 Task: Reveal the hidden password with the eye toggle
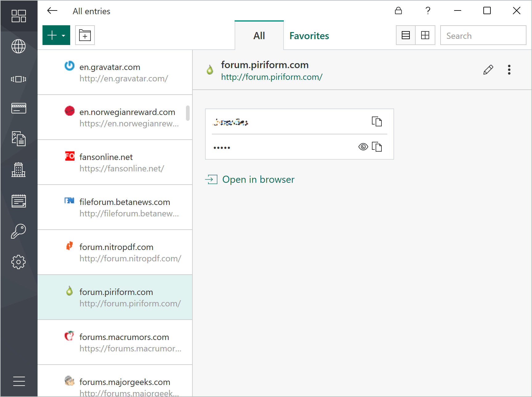pyautogui.click(x=363, y=147)
